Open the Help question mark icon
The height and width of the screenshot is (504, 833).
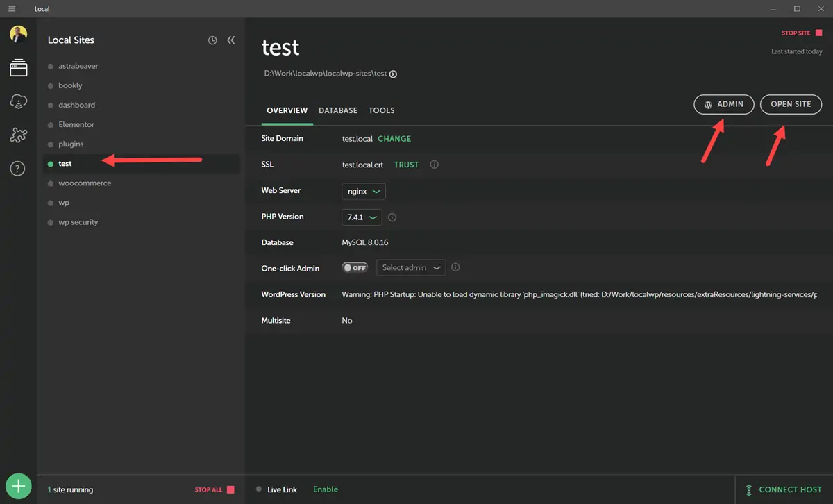pyautogui.click(x=19, y=169)
